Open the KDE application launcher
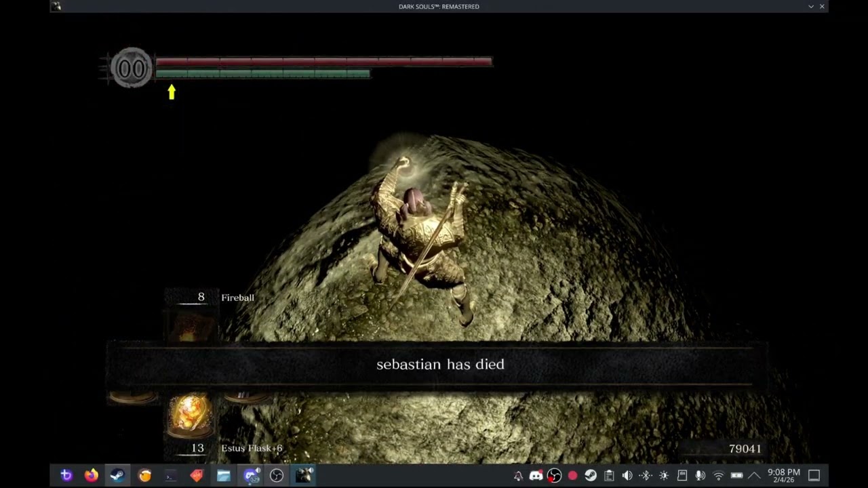This screenshot has width=868, height=488. (66, 476)
